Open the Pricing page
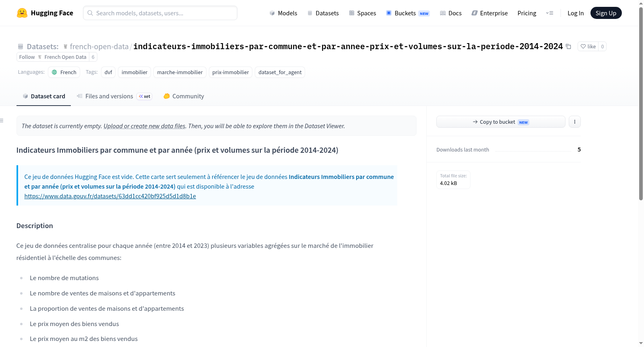Image resolution: width=644 pixels, height=347 pixels. pyautogui.click(x=527, y=13)
